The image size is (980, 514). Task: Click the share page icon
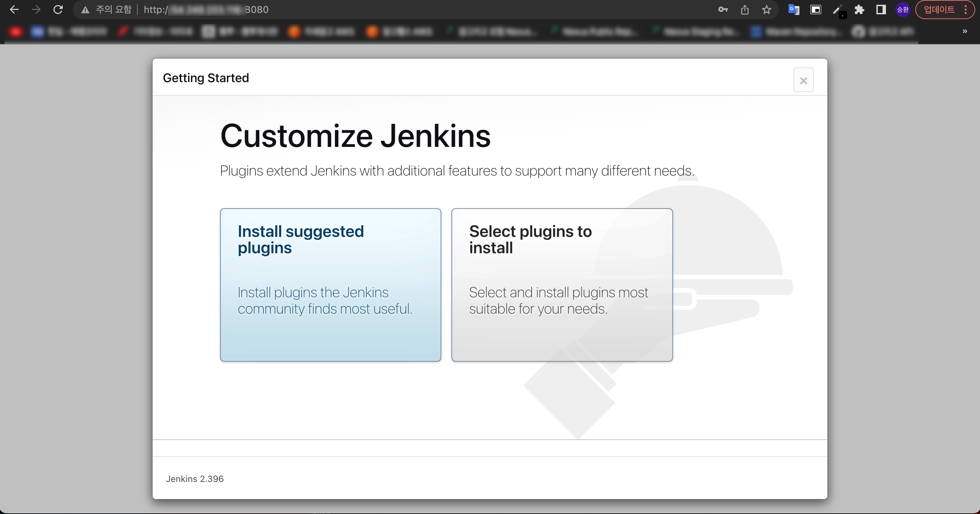click(x=745, y=10)
